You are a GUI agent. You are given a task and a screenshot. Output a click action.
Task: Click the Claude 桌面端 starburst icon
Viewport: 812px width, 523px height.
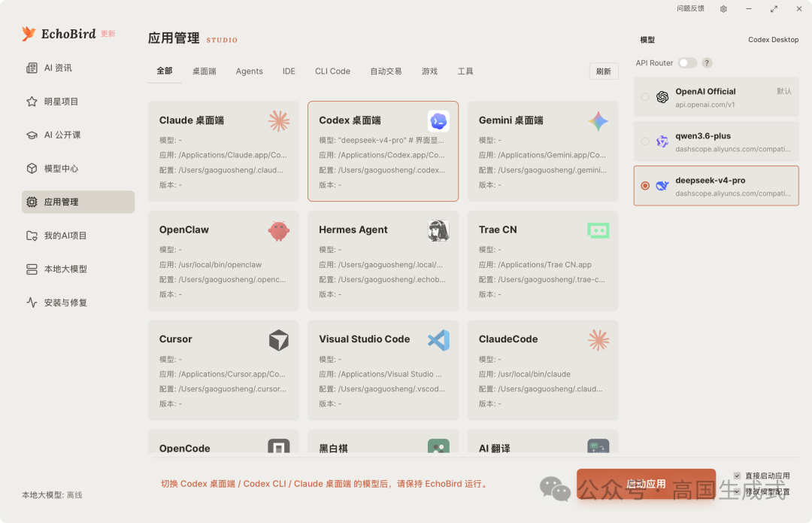pyautogui.click(x=279, y=121)
